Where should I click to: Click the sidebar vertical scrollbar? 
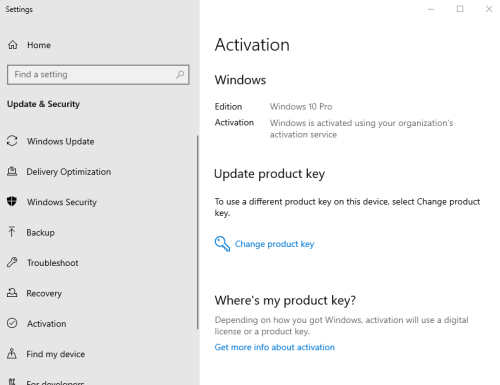tap(197, 232)
